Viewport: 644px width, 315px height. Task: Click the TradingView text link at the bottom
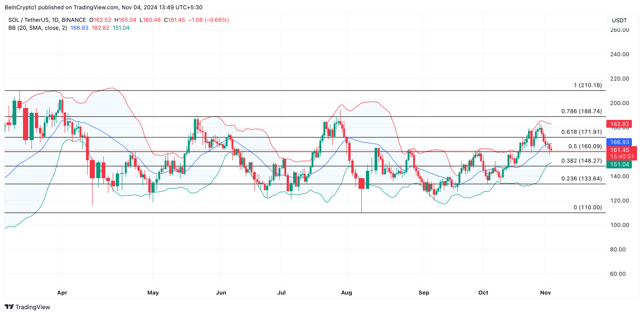33,307
